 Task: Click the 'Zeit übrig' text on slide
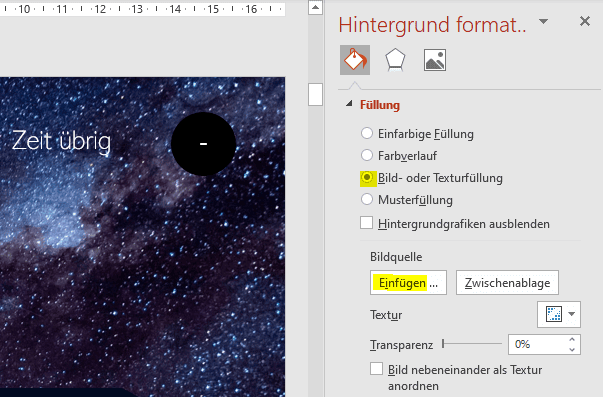coord(62,141)
